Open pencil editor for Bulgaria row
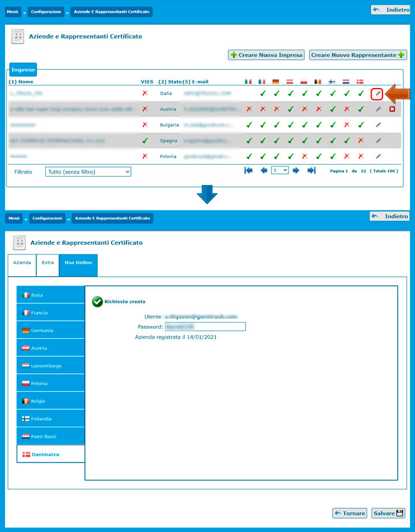The image size is (415, 532). pyautogui.click(x=378, y=125)
